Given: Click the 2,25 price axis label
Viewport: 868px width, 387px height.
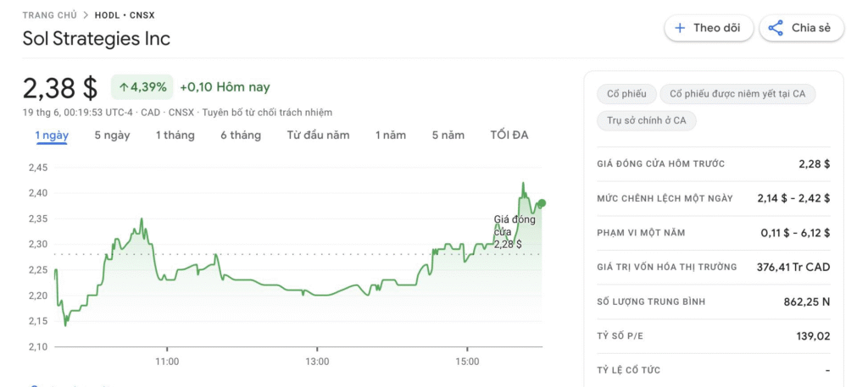Looking at the screenshot, I should pos(38,270).
